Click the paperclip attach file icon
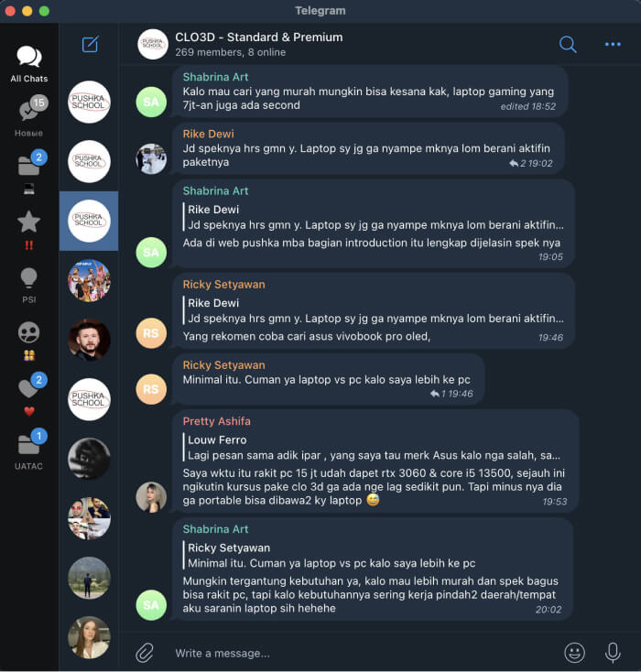641x672 pixels. point(145,653)
